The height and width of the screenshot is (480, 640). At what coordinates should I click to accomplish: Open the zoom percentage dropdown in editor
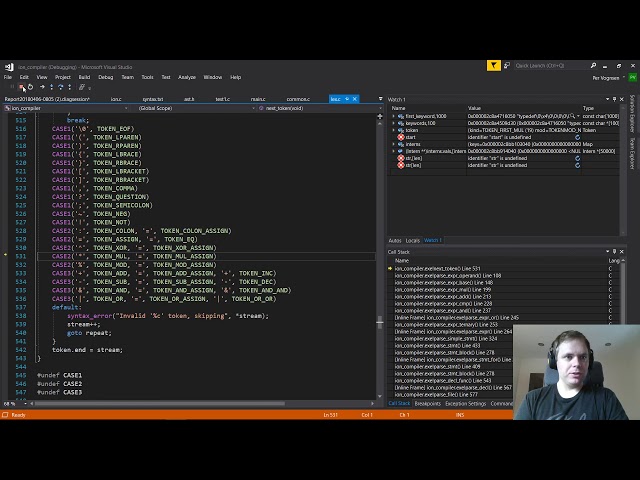(25, 404)
